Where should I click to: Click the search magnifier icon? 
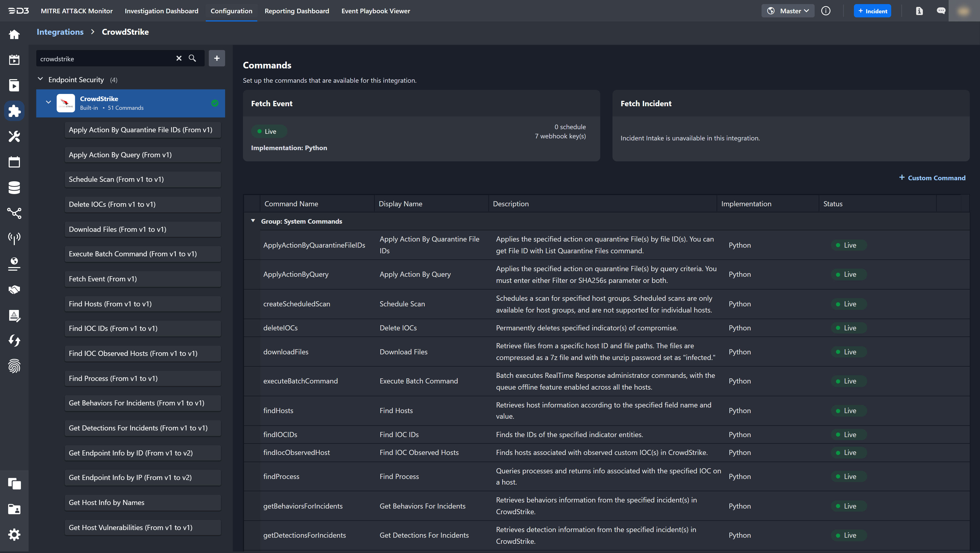pos(192,58)
